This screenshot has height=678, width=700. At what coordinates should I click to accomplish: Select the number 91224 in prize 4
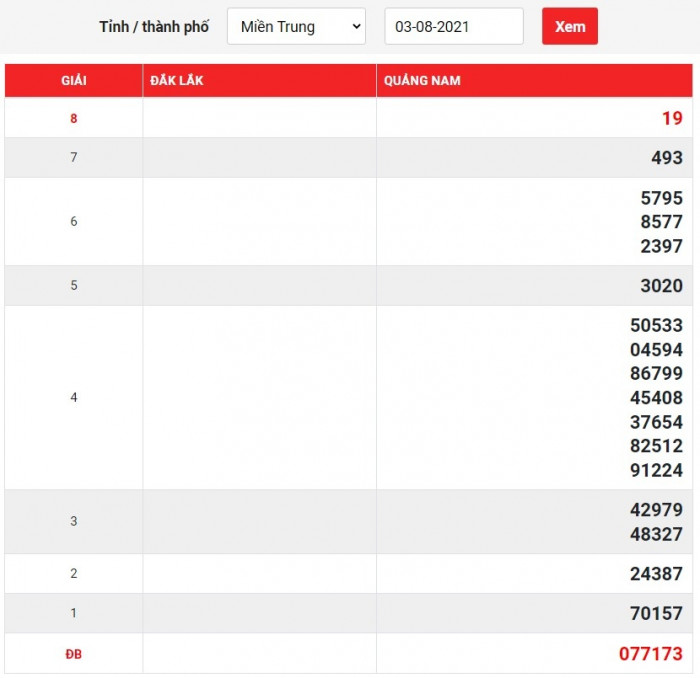point(656,470)
